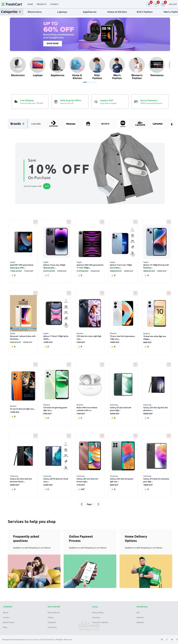Toggle wishlist heart on iPhone 14 Pro Max card
This screenshot has height=644, width=178.
pos(69,222)
